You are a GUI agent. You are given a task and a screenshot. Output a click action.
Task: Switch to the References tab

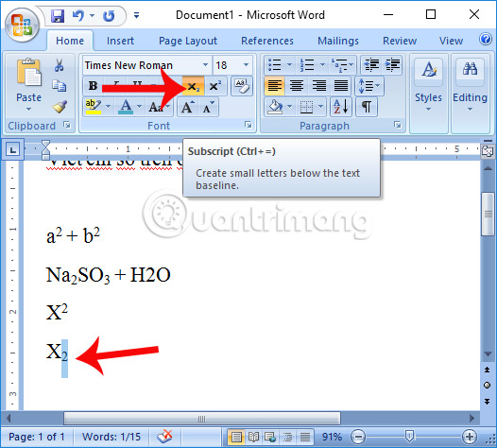(x=267, y=41)
